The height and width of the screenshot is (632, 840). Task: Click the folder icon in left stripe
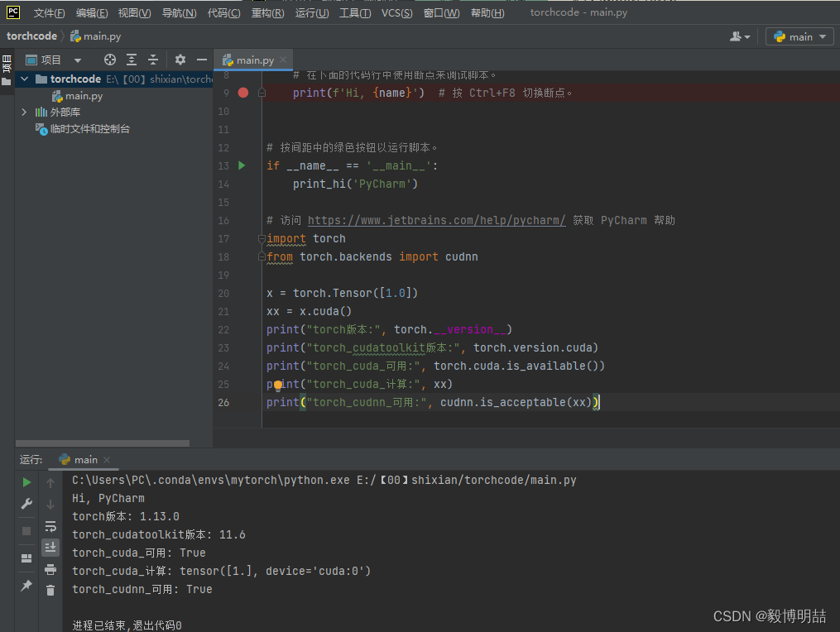coord(7,82)
